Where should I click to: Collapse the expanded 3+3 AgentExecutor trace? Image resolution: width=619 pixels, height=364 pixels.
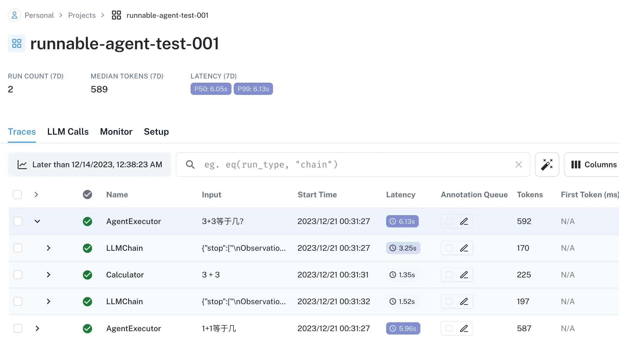point(37,221)
